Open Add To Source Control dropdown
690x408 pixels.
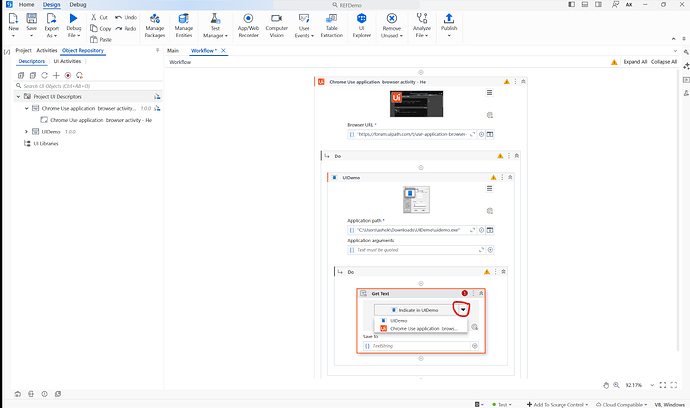pyautogui.click(x=557, y=404)
